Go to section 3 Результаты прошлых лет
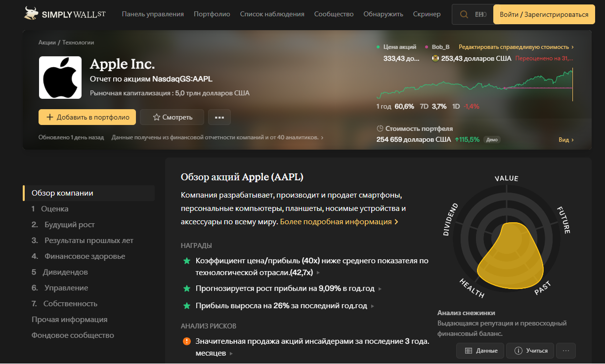The height and width of the screenshot is (364, 605). [83, 241]
